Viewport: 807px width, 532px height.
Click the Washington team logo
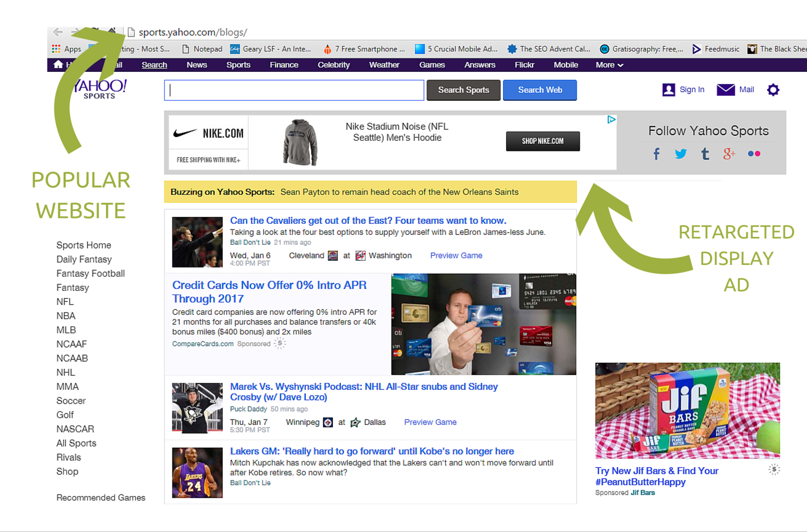[x=361, y=255]
